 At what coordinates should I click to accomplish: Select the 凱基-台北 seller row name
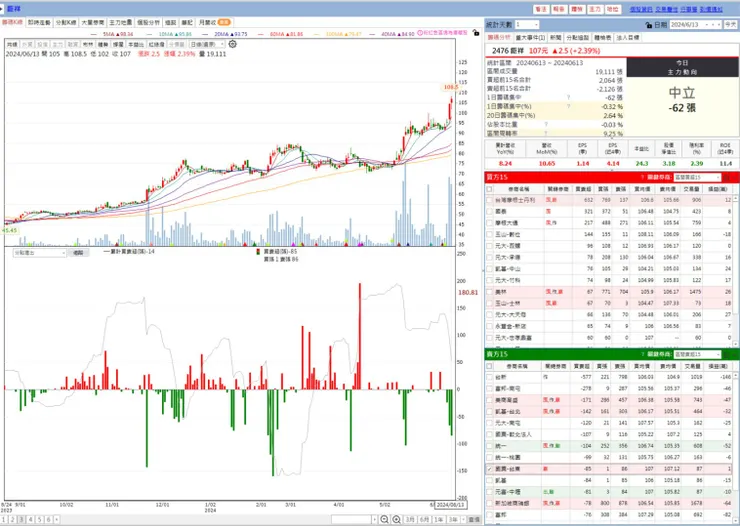point(507,411)
